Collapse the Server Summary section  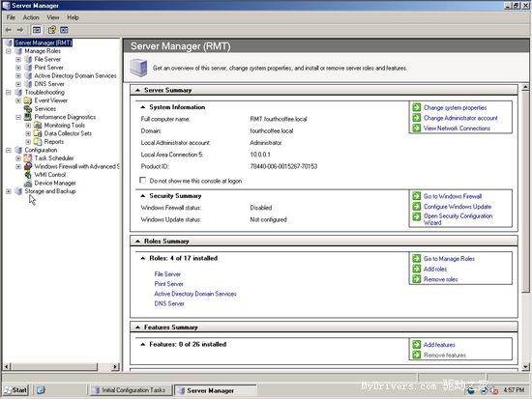[137, 90]
